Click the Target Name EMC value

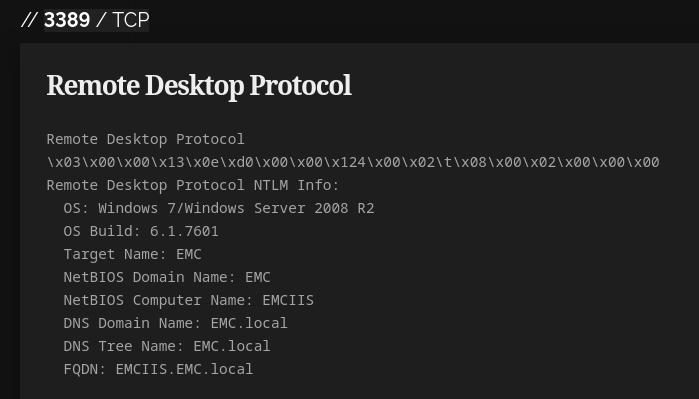pos(189,255)
